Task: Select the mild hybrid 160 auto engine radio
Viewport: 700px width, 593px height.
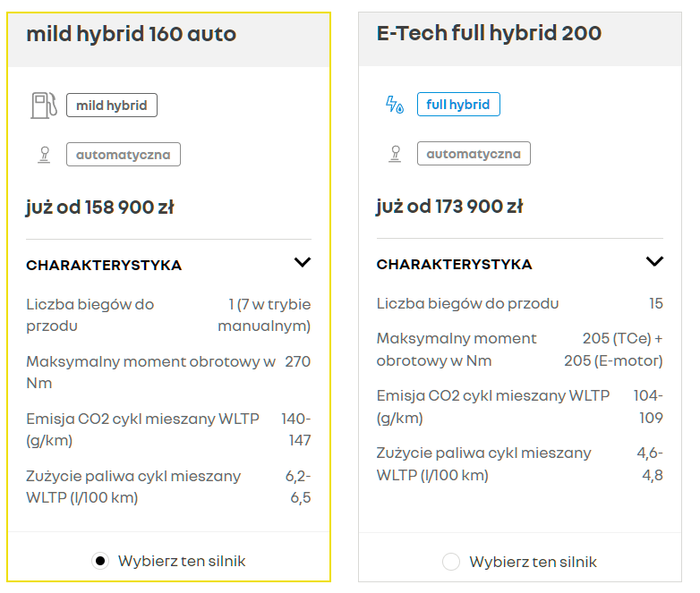Action: (100, 561)
